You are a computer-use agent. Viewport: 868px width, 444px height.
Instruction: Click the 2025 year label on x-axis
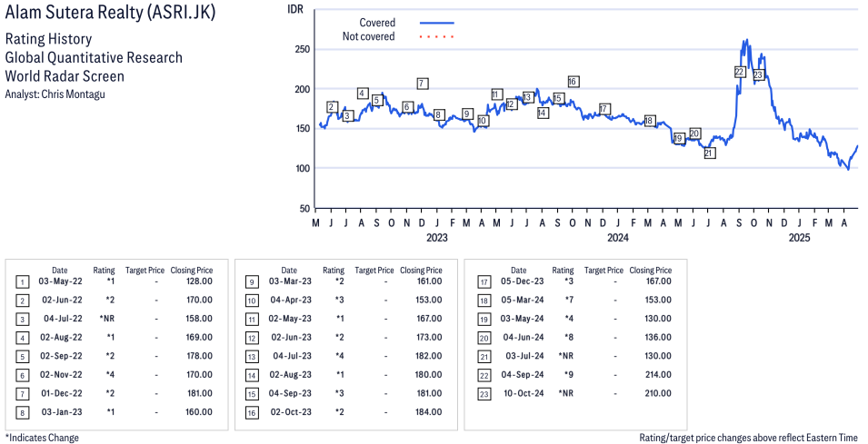click(799, 238)
